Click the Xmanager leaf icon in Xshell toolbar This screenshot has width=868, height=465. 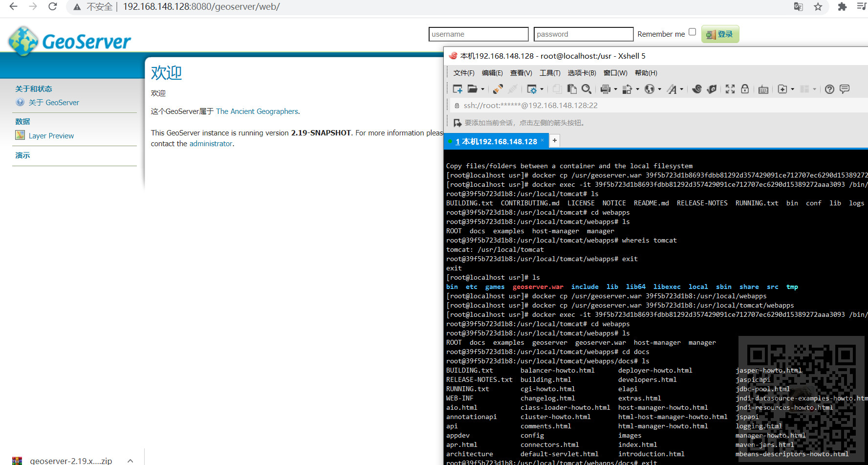pos(712,89)
